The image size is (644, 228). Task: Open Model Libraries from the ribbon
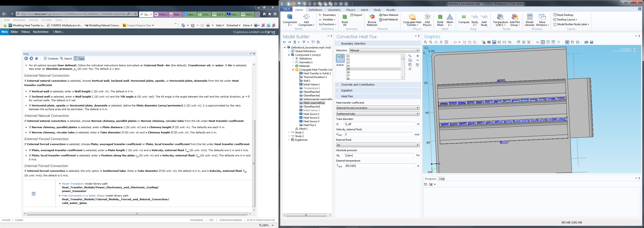click(530, 20)
